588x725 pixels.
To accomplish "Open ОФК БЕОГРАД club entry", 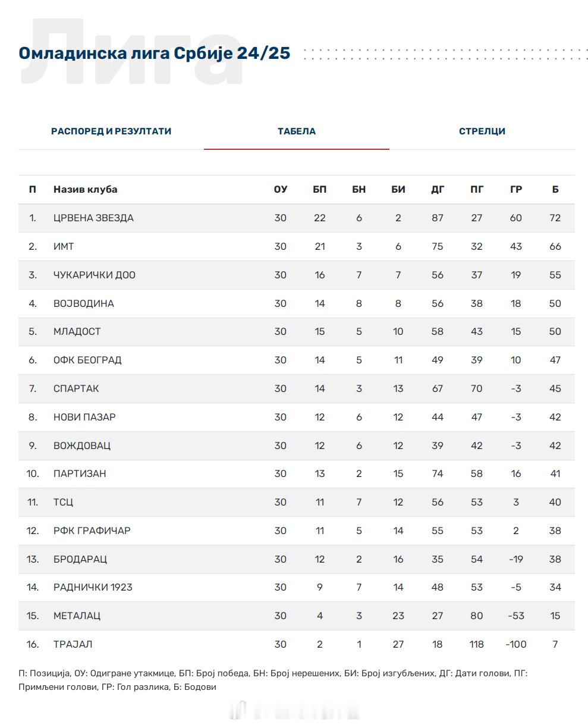I will tap(87, 360).
